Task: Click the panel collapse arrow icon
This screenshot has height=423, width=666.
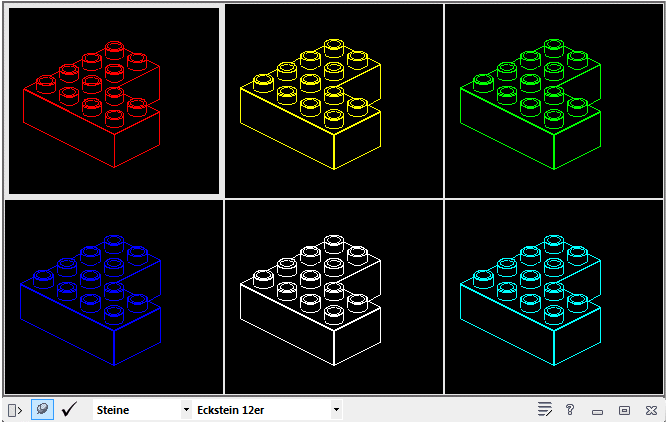Action: (15, 410)
